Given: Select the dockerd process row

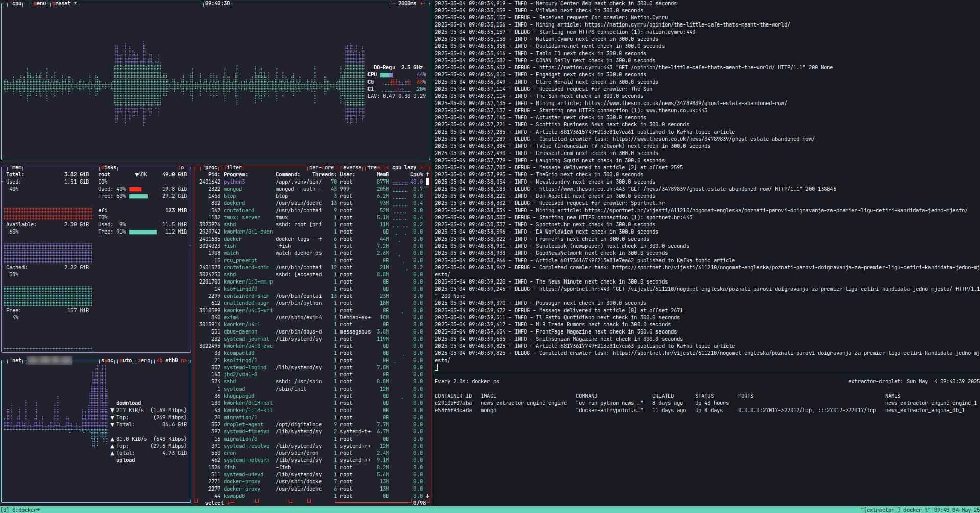Looking at the screenshot, I should pos(311,203).
